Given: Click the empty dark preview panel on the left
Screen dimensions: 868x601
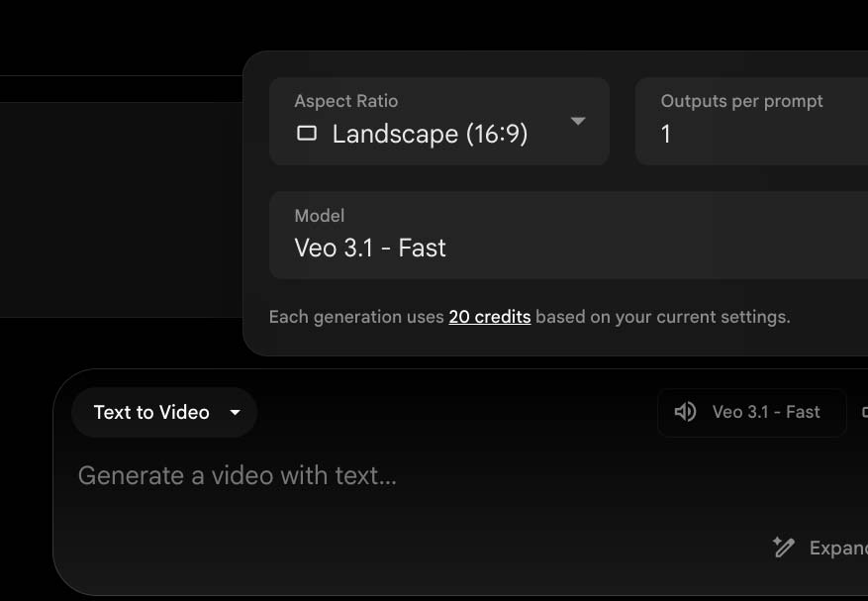Looking at the screenshot, I should pyautogui.click(x=119, y=208).
